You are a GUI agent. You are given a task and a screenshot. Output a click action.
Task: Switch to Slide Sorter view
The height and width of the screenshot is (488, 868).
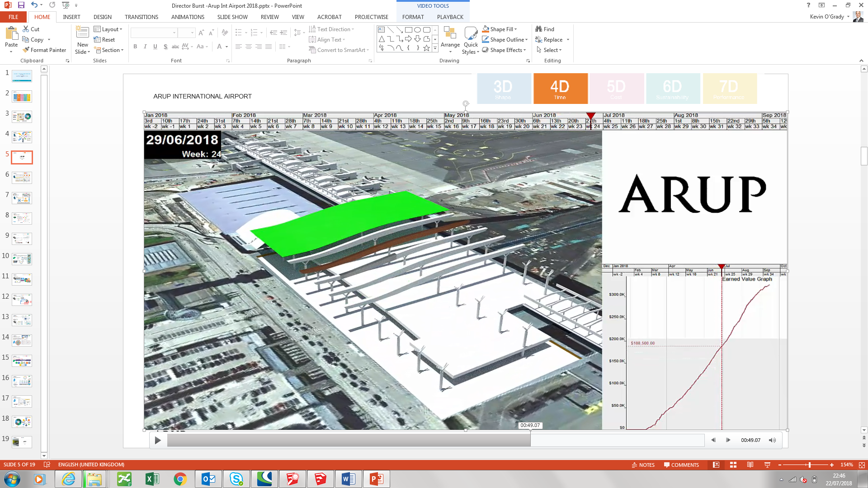[733, 465]
